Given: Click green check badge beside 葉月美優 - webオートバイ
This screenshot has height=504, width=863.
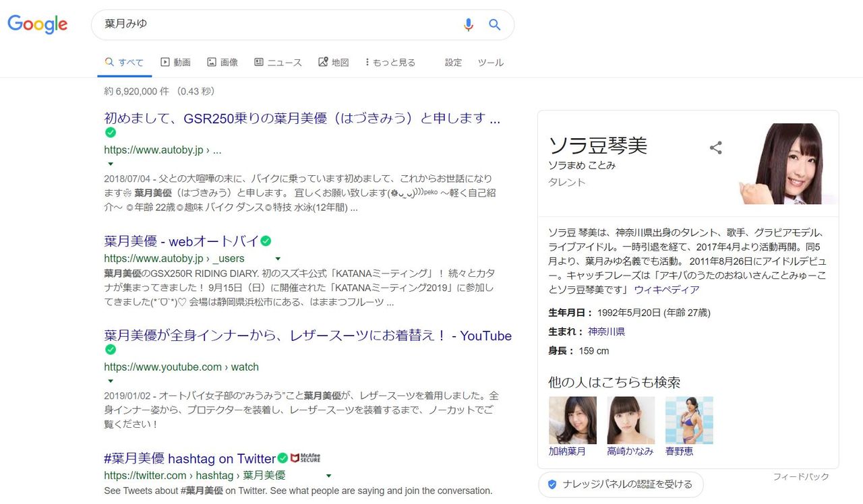Looking at the screenshot, I should (266, 241).
